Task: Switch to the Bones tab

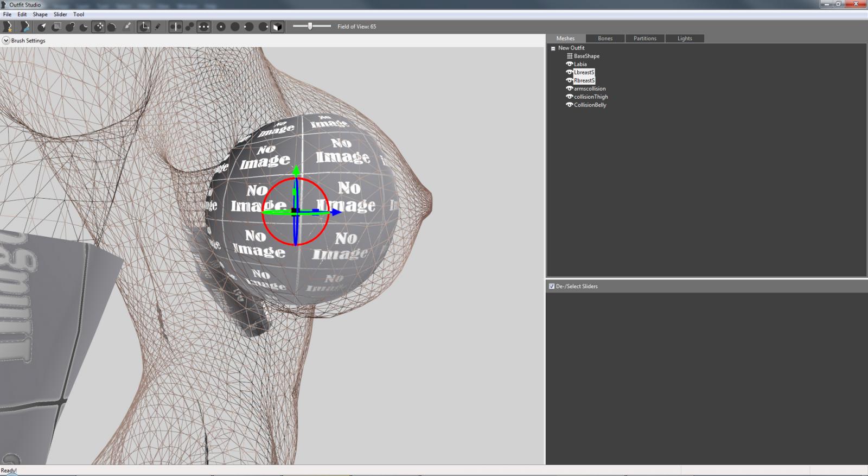Action: coord(605,39)
